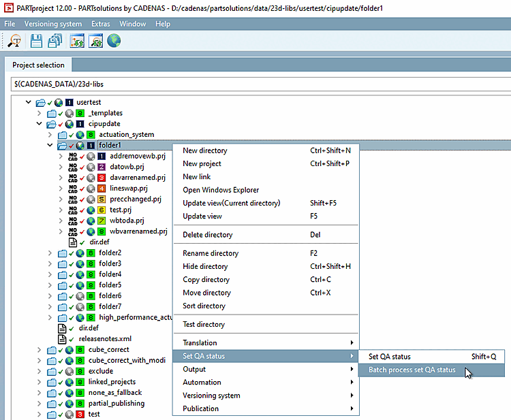
Task: Click red status 3 icon beside davarrenamed.prj
Action: 102,178
